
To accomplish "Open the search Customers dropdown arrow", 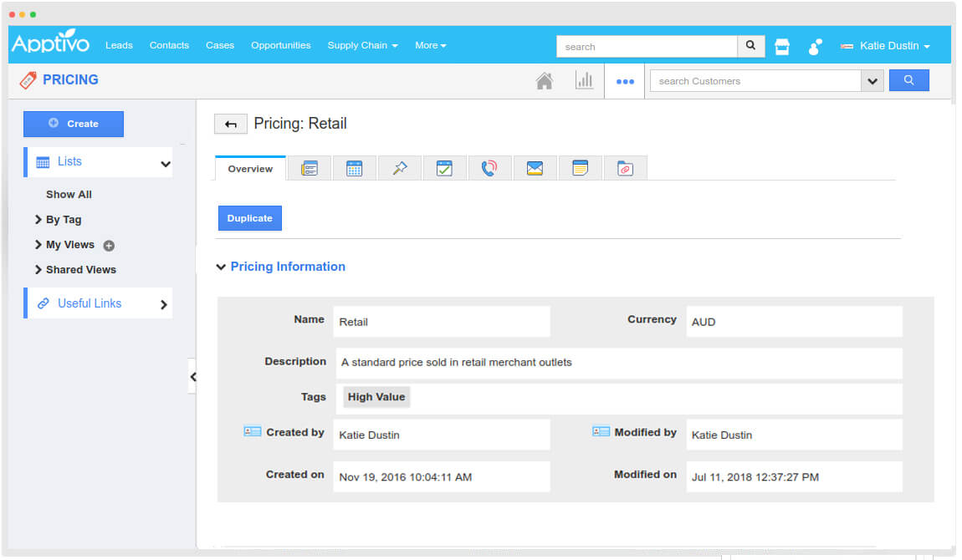I will [872, 80].
